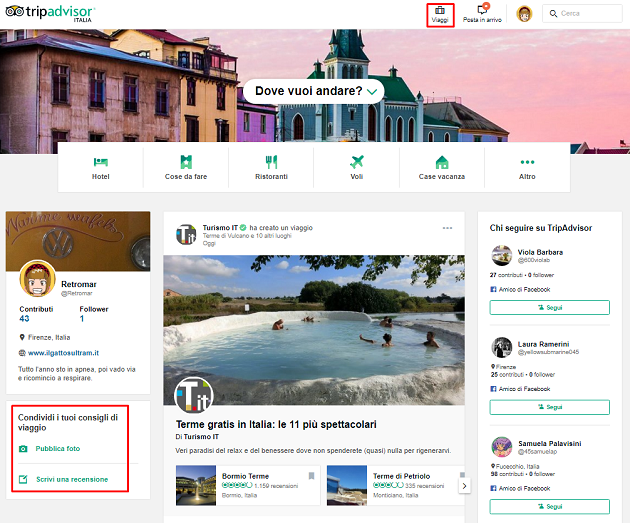Open the thermal pool post photo

pyautogui.click(x=314, y=330)
